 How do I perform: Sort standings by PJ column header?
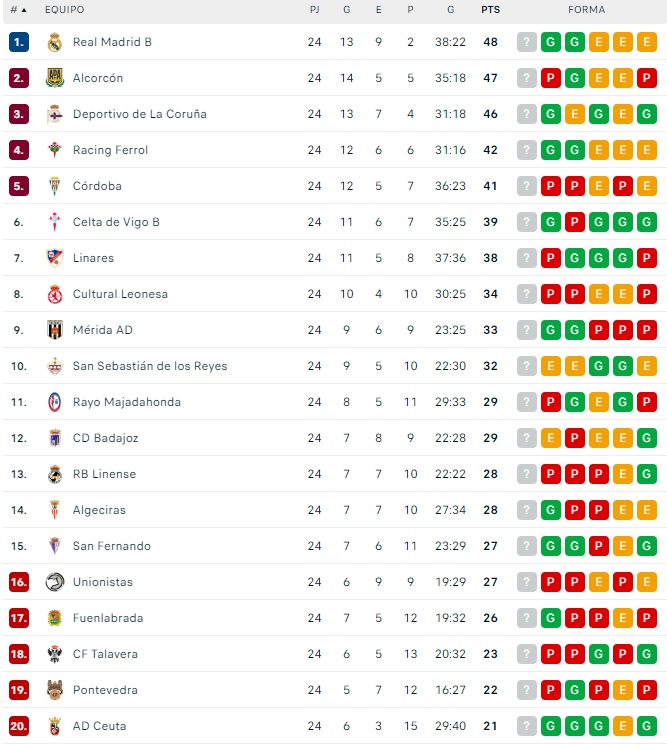coord(314,10)
